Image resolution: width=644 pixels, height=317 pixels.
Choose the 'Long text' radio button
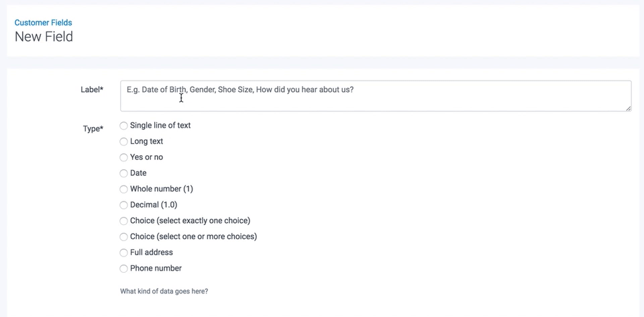123,142
